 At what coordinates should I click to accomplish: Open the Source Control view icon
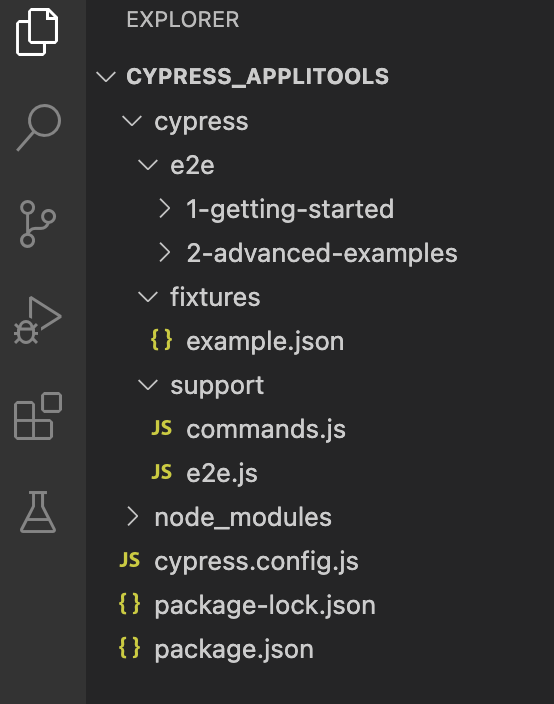(38, 224)
